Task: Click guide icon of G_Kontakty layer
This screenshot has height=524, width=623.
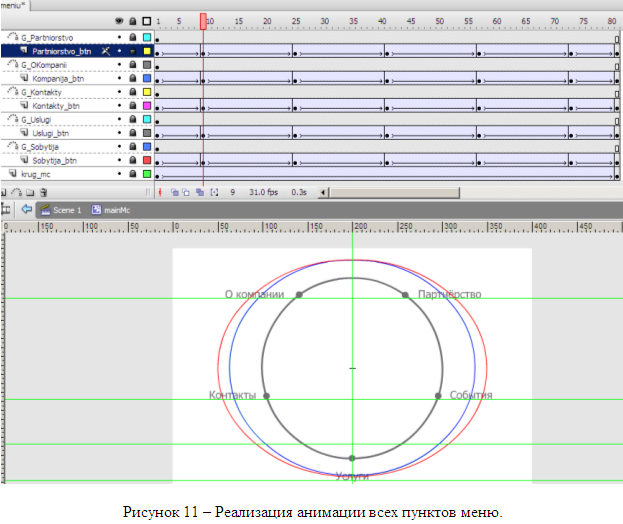Action: 13,92
